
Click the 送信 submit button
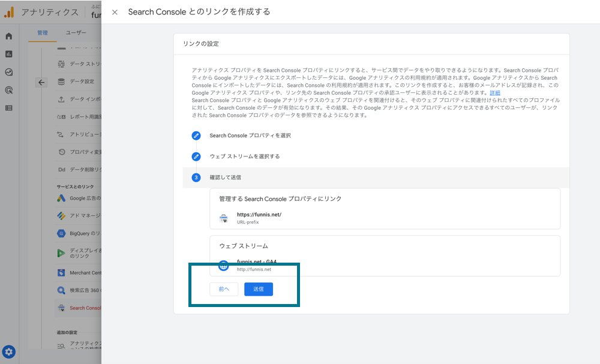click(x=258, y=289)
